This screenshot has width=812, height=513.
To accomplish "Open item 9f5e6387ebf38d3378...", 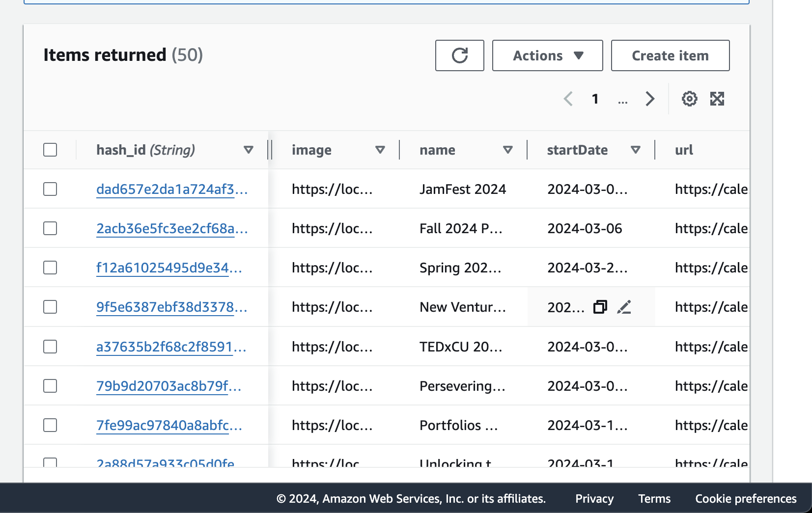I will (172, 307).
